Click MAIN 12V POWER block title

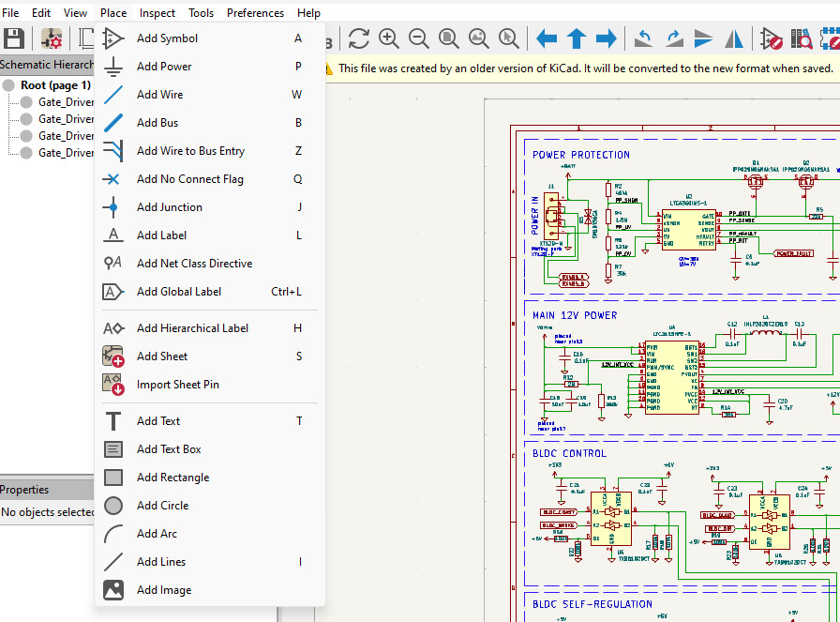click(575, 315)
